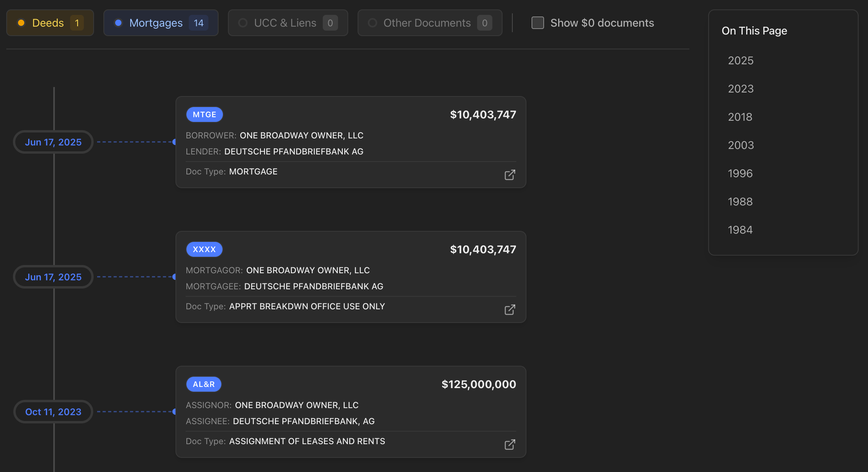868x472 pixels.
Task: Click the first Jun 17, 2025 date pill
Action: 53,142
